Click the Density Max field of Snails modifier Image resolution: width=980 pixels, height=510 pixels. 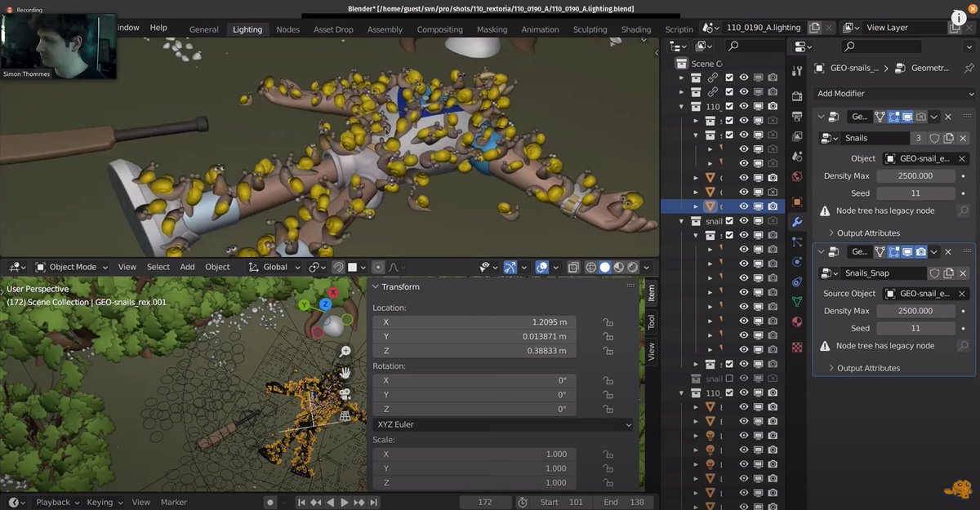pos(915,175)
